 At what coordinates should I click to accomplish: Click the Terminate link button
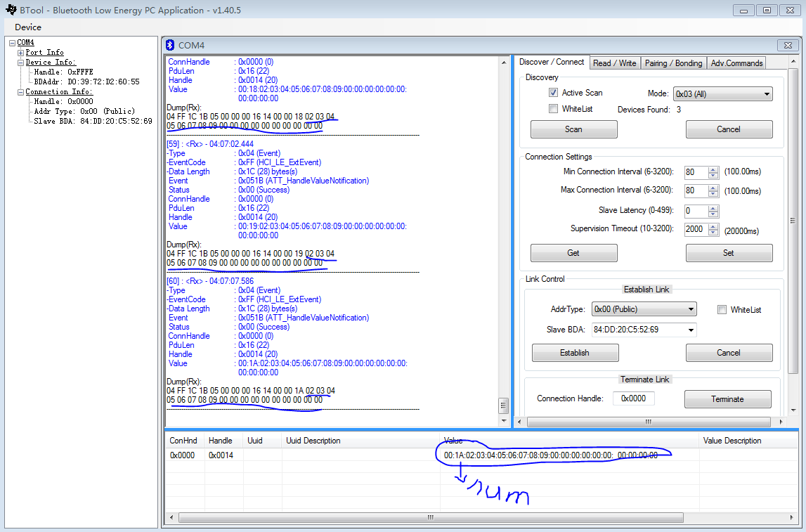728,399
